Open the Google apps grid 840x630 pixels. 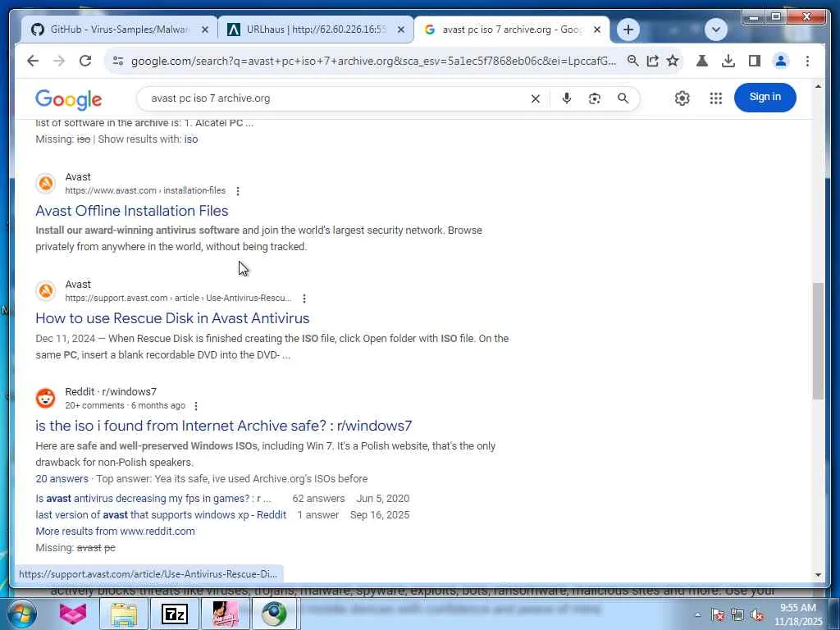click(715, 98)
